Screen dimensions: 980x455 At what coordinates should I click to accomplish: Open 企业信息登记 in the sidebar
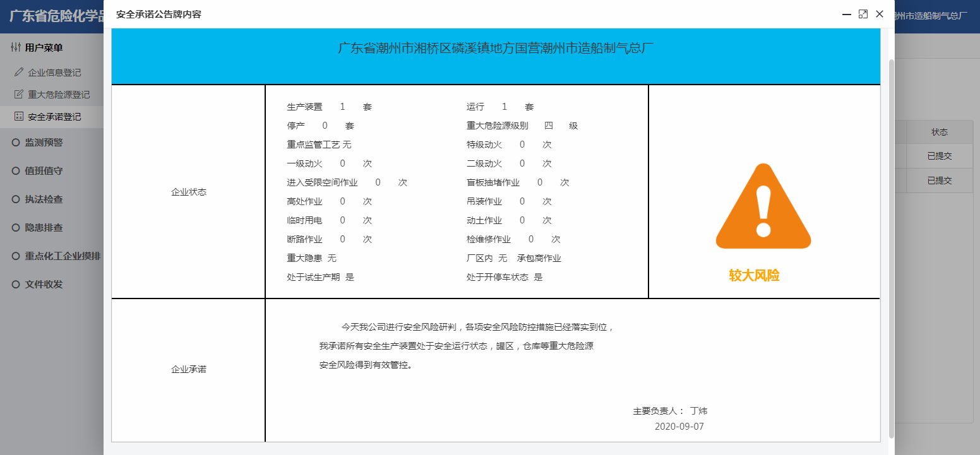coord(52,73)
